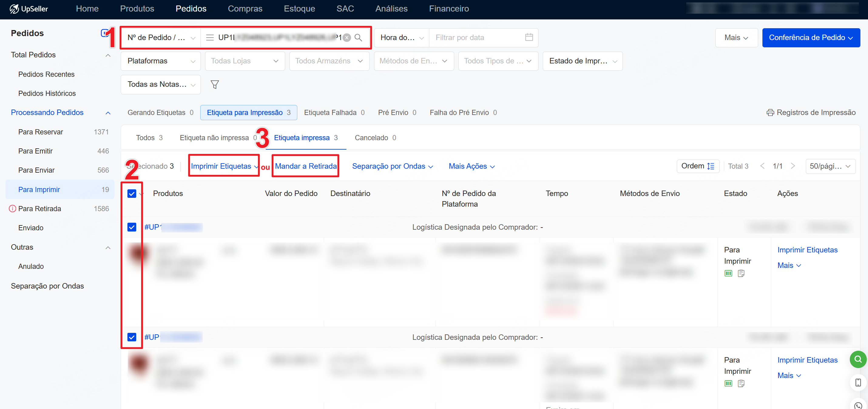
Task: Open the Plataformas dropdown filter
Action: (161, 61)
